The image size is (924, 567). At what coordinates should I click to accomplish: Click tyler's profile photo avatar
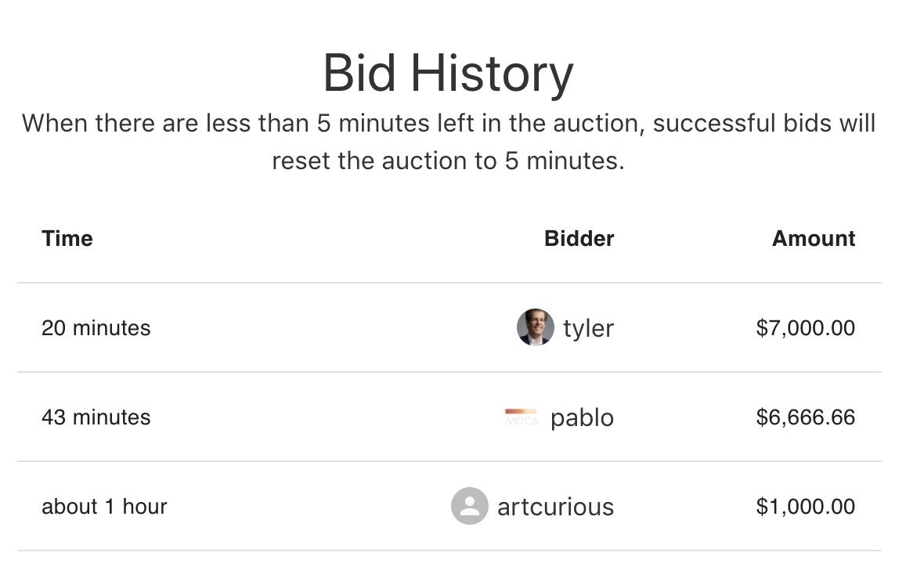pos(536,327)
